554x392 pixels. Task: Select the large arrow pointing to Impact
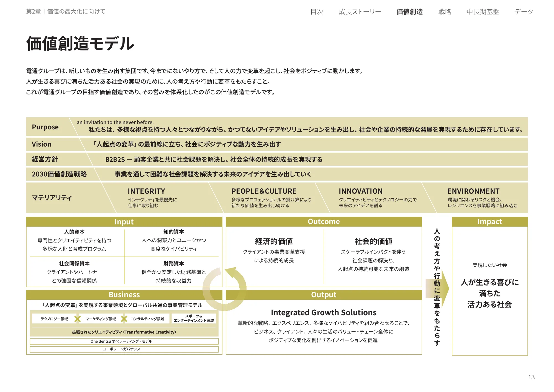click(438, 288)
